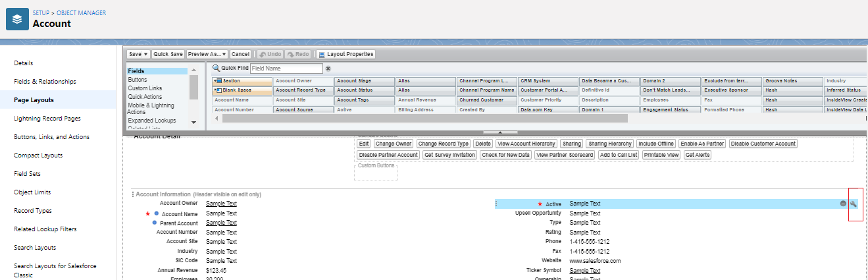
Task: Click the Undo toolbar button
Action: coord(270,54)
